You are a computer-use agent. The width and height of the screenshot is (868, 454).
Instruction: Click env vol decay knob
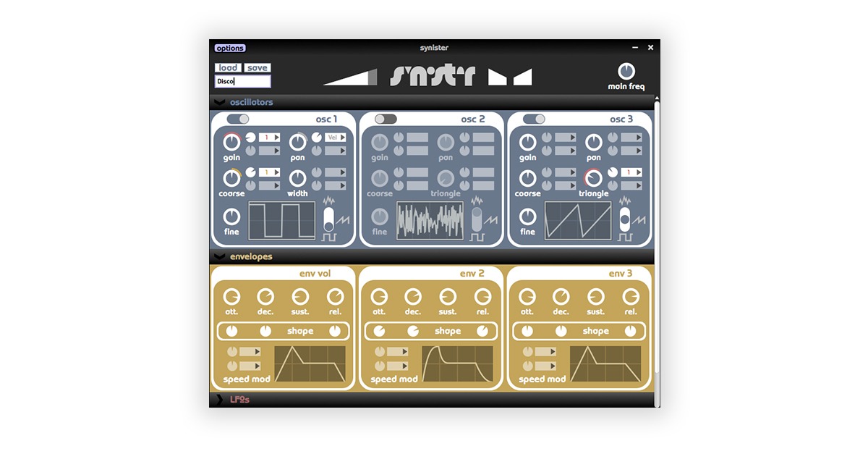click(x=265, y=296)
